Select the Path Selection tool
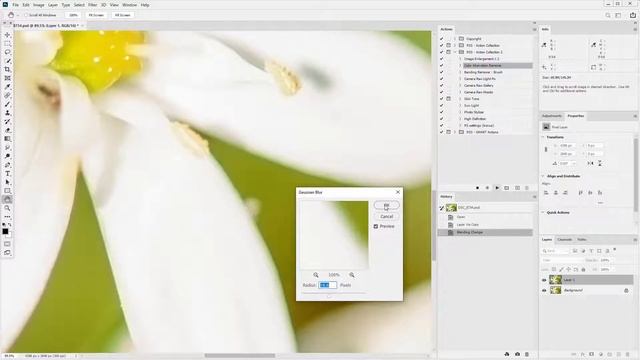The image size is (640, 360). (7, 182)
